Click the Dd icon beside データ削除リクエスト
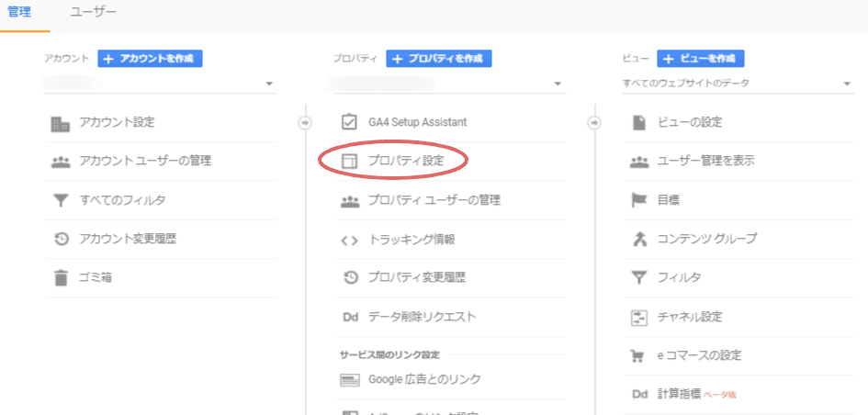This screenshot has width=868, height=415. 351,318
